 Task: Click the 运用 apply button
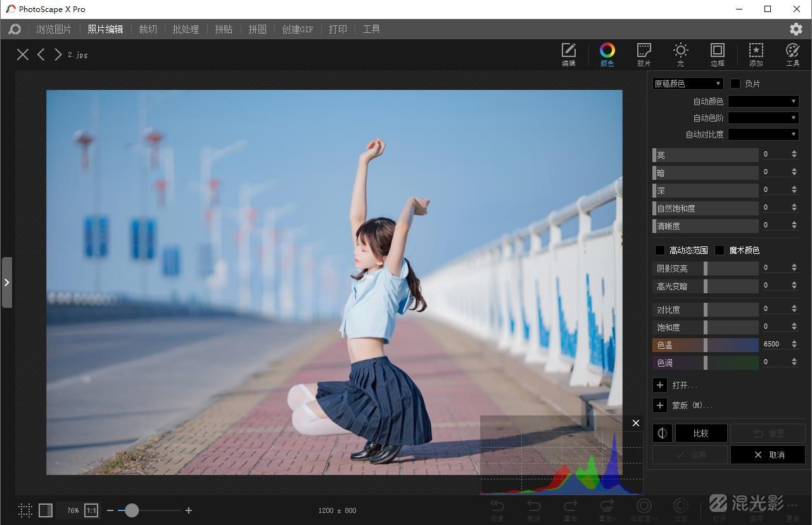(690, 455)
